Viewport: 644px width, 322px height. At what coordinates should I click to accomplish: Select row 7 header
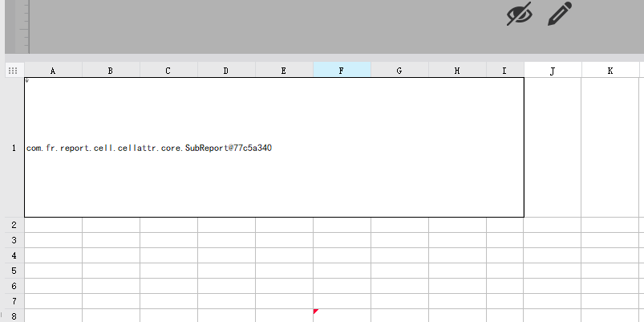coord(14,301)
